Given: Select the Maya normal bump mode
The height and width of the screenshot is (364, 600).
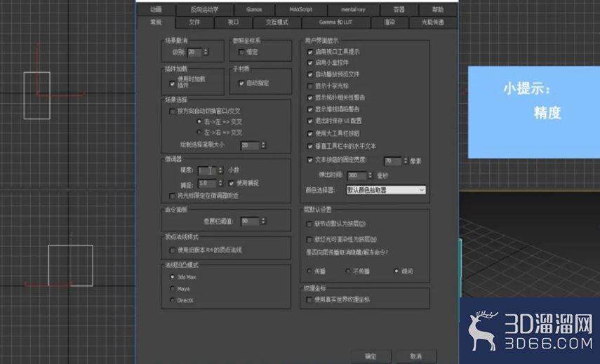Looking at the screenshot, I should click(172, 288).
